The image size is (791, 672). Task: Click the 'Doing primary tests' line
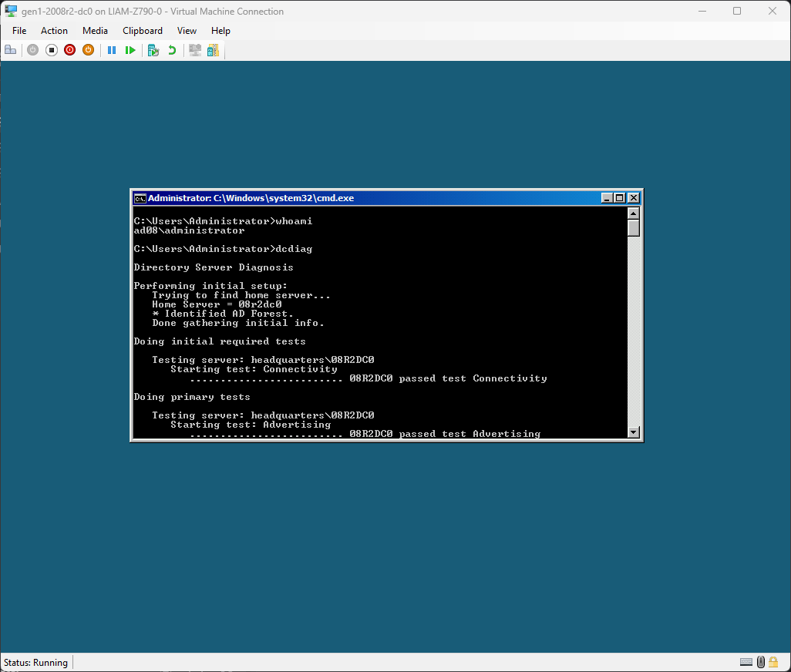point(192,397)
